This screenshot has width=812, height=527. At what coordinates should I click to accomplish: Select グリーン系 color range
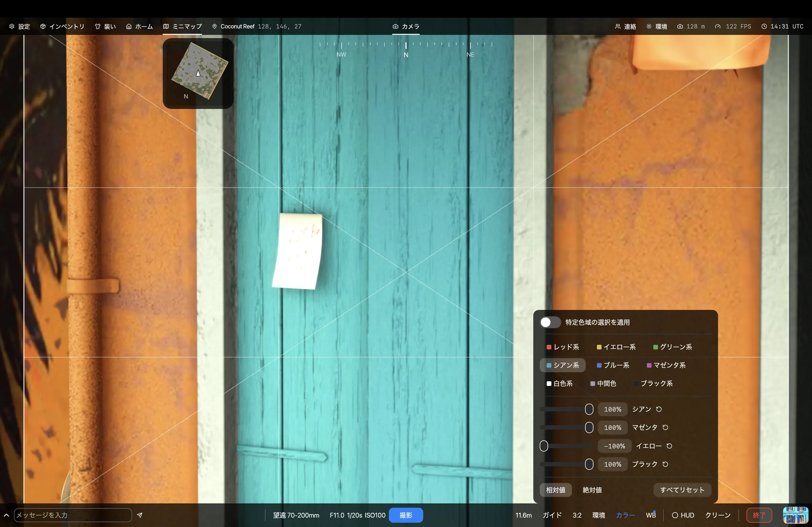tap(672, 347)
